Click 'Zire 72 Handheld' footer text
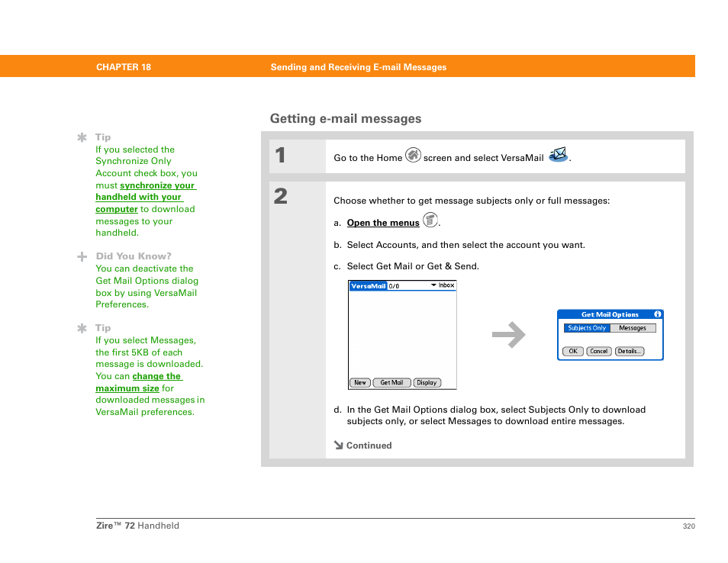This screenshot has width=728, height=563. 137,526
